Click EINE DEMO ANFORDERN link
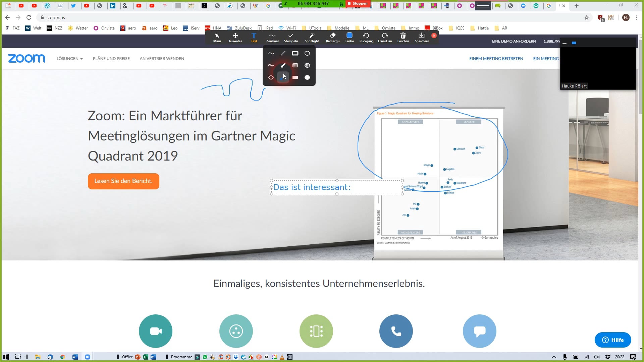The height and width of the screenshot is (362, 644). tap(514, 41)
